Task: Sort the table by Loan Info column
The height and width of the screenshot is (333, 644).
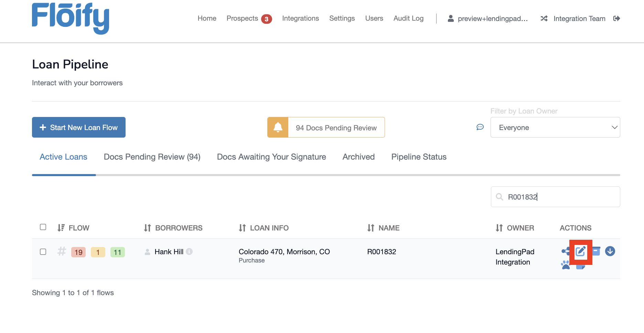Action: pyautogui.click(x=264, y=228)
